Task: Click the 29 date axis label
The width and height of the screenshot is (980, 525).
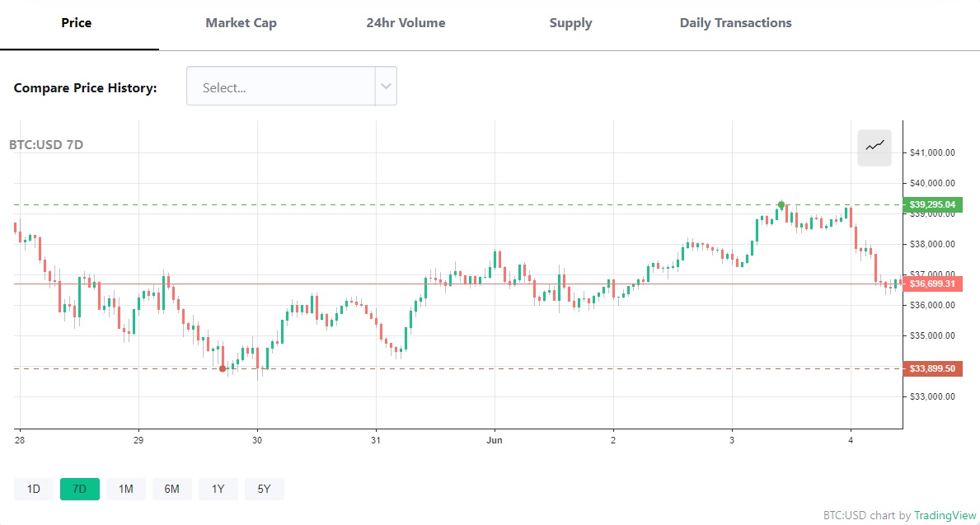Action: pyautogui.click(x=138, y=440)
